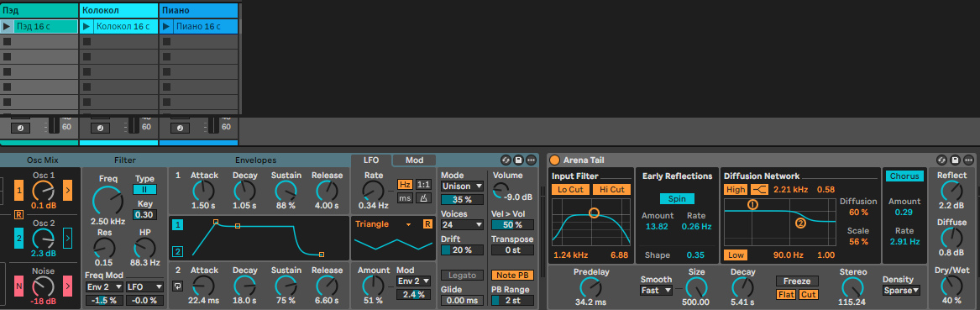Toggle the Flat switch under Freeze
Screen dimensions: 980x310
click(786, 294)
